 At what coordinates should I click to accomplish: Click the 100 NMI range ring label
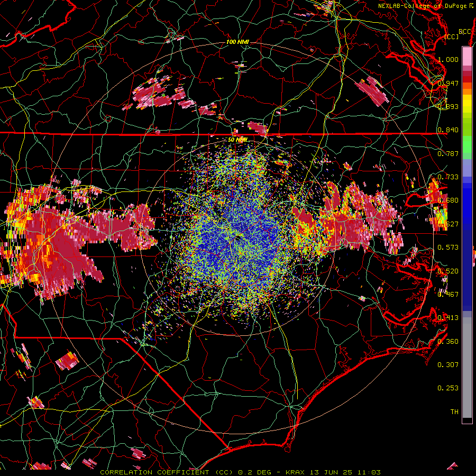tap(237, 42)
